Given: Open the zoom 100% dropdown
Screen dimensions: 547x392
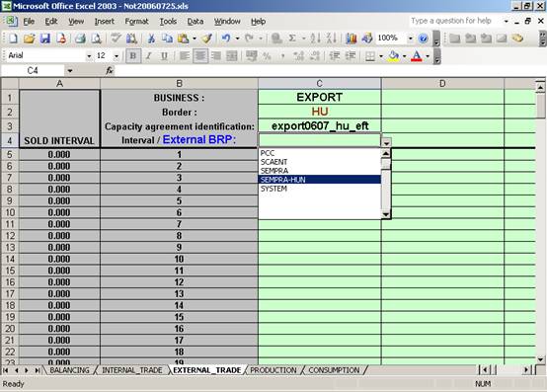Looking at the screenshot, I should tap(411, 38).
